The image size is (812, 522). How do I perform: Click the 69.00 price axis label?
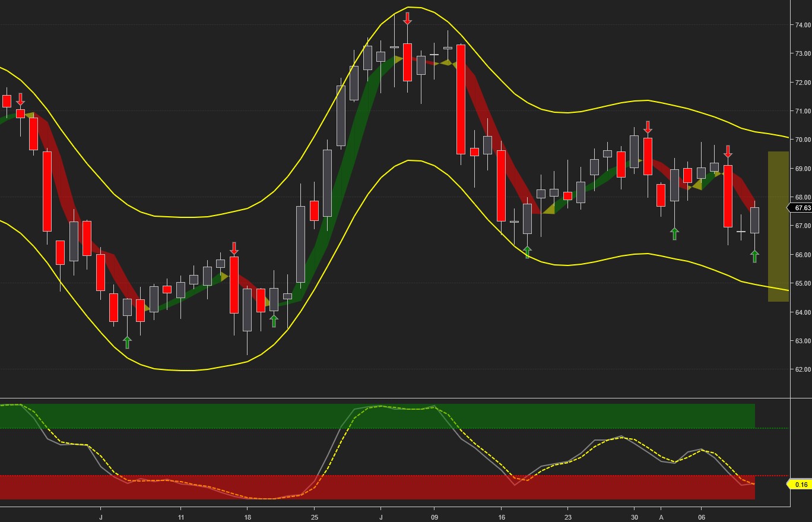click(x=803, y=169)
